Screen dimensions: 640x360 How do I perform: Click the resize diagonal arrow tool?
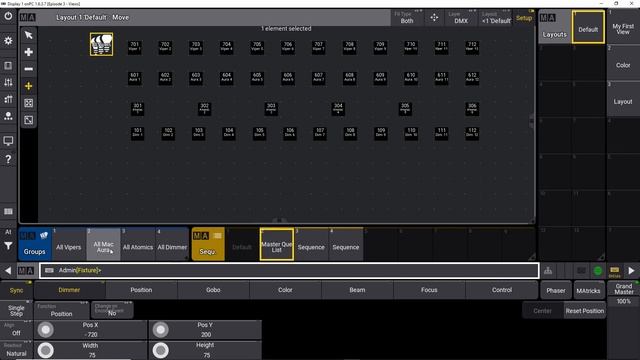[29, 120]
